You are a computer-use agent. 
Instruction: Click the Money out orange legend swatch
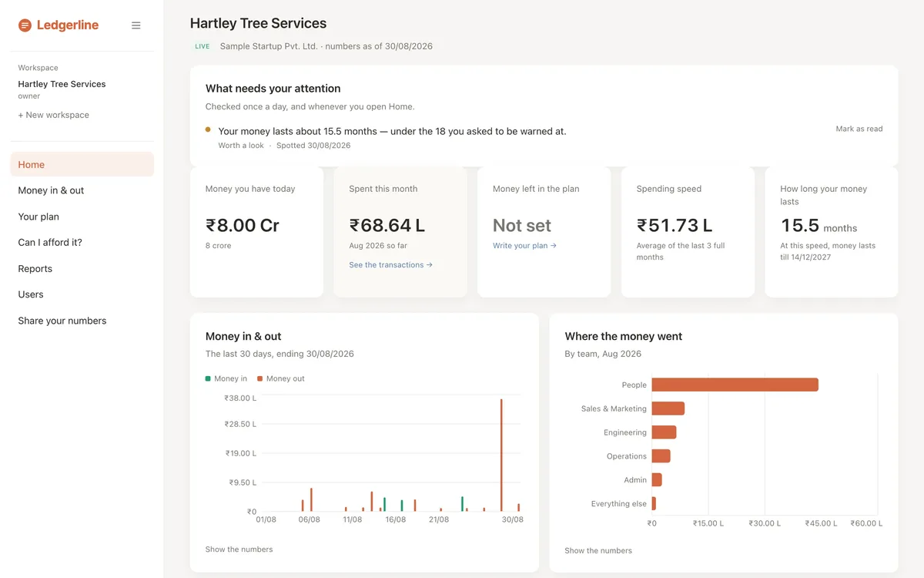pyautogui.click(x=260, y=378)
